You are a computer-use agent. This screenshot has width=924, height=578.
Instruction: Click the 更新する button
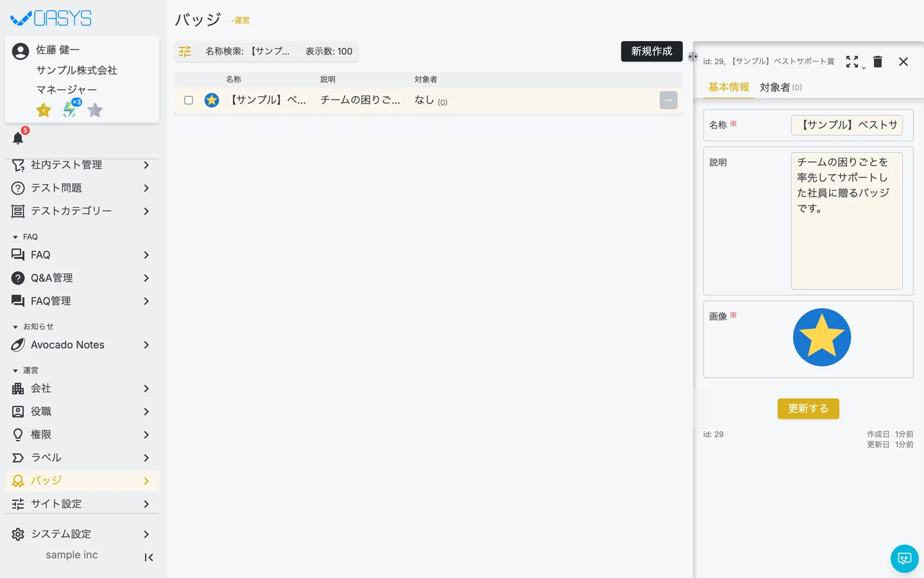809,408
